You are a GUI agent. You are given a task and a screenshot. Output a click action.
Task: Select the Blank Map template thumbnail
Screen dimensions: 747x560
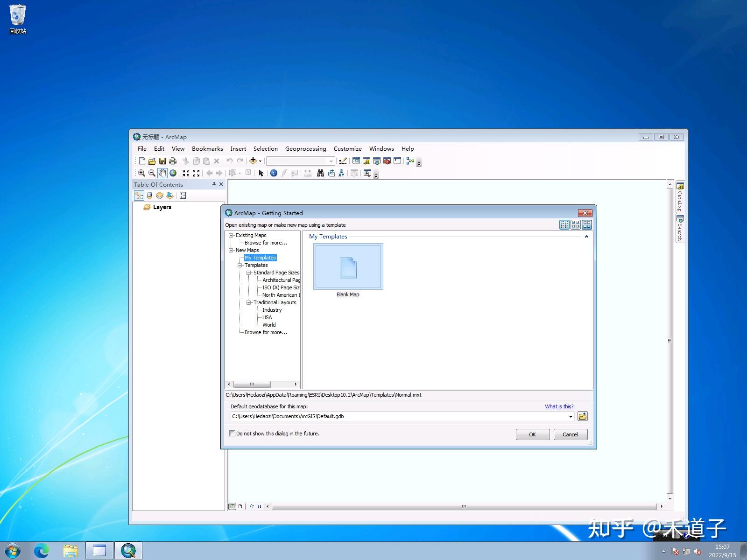coord(348,266)
